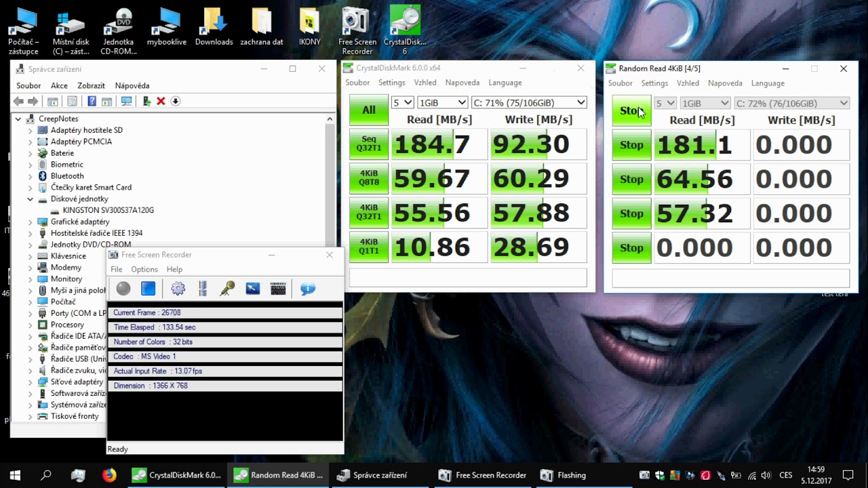Open the Akce menu in Správce zařízení

[59, 85]
